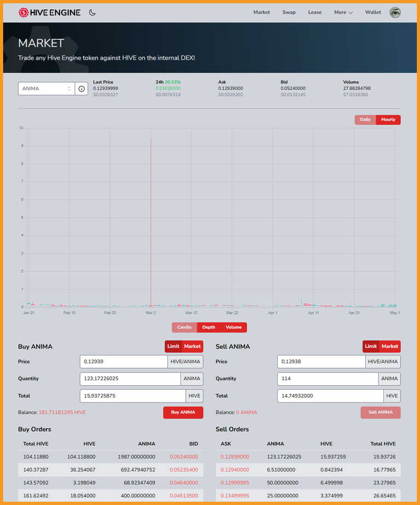This screenshot has width=420, height=505.
Task: Open the Market nav item
Action: (x=261, y=12)
